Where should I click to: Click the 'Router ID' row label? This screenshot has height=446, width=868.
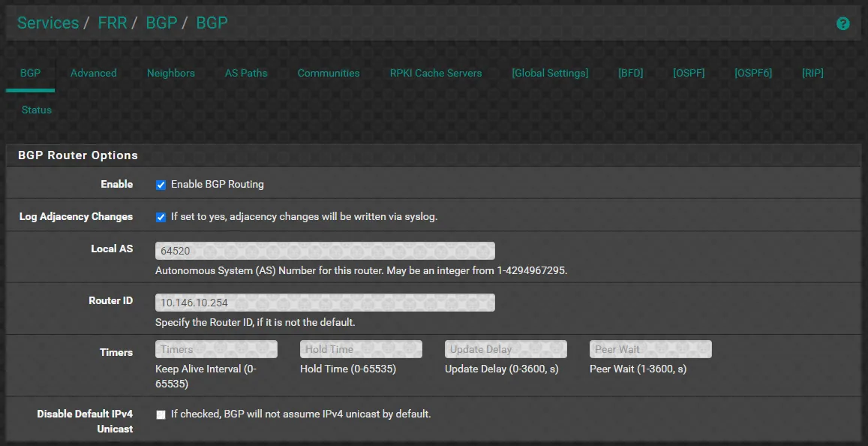click(111, 300)
